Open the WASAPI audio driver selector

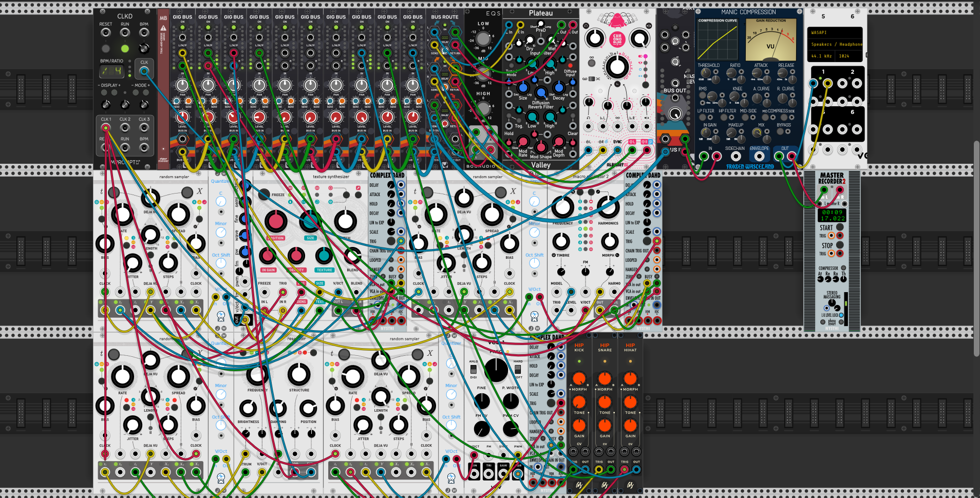click(835, 32)
